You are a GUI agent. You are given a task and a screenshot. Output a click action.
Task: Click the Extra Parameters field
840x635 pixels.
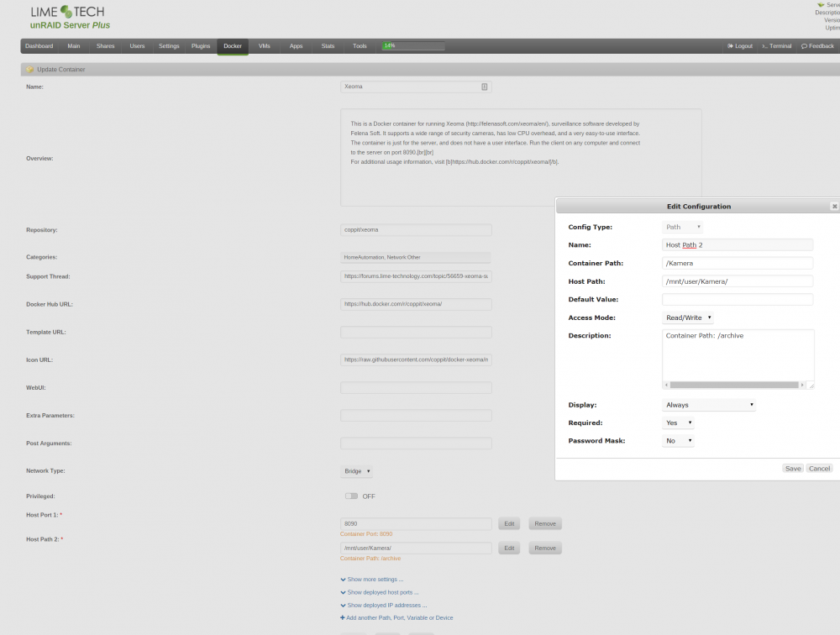[416, 415]
